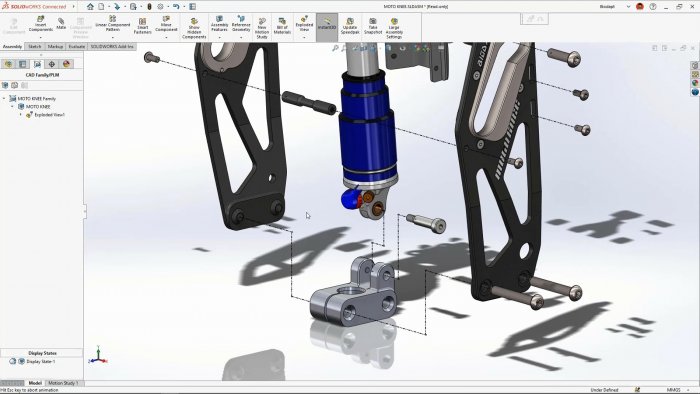Open FeatureManager design tree tab icon
Viewport: 700px width, 394px height.
click(8, 64)
